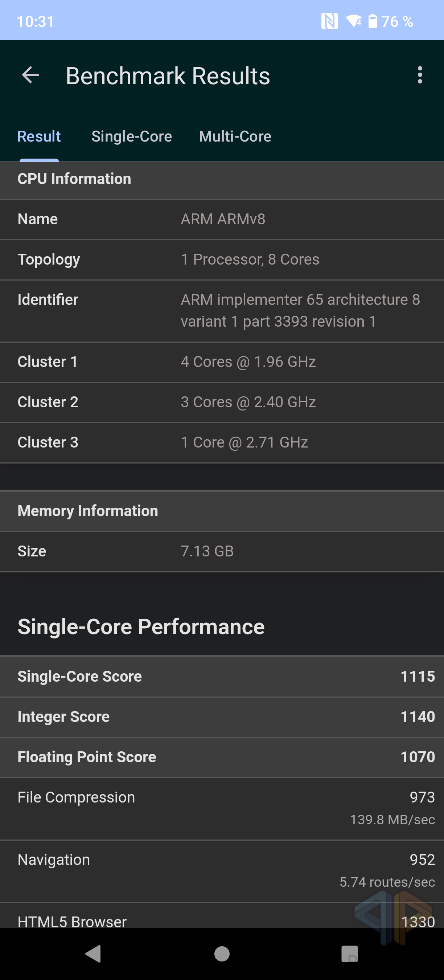Tap the Cluster 3 core info row

point(222,442)
